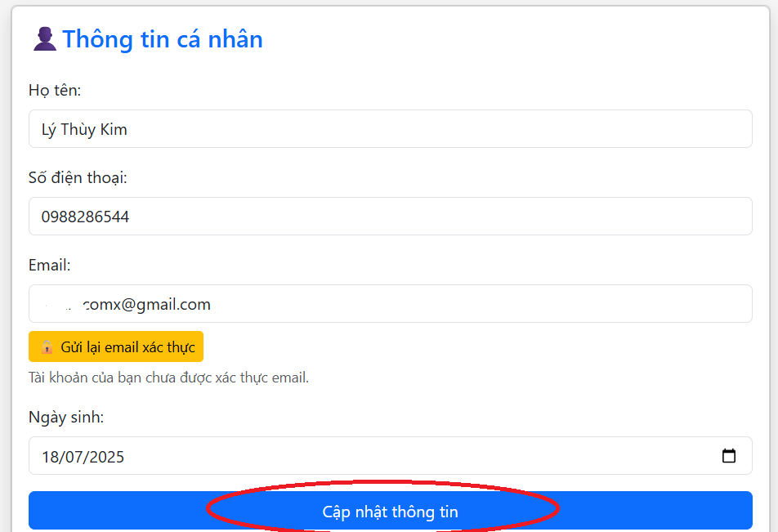778x532 pixels.
Task: Click into the Số điện thoại field
Action: click(390, 217)
